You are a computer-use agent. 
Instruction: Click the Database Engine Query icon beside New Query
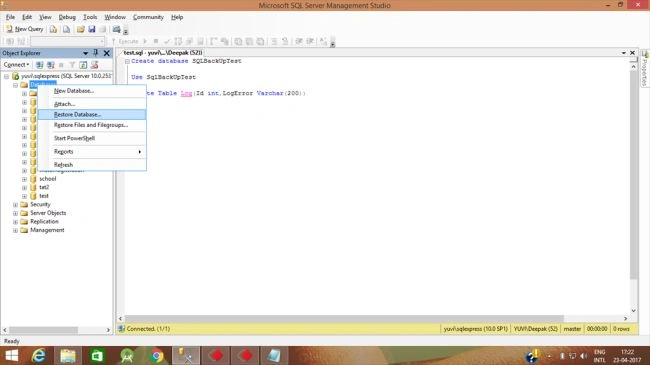tap(53, 29)
